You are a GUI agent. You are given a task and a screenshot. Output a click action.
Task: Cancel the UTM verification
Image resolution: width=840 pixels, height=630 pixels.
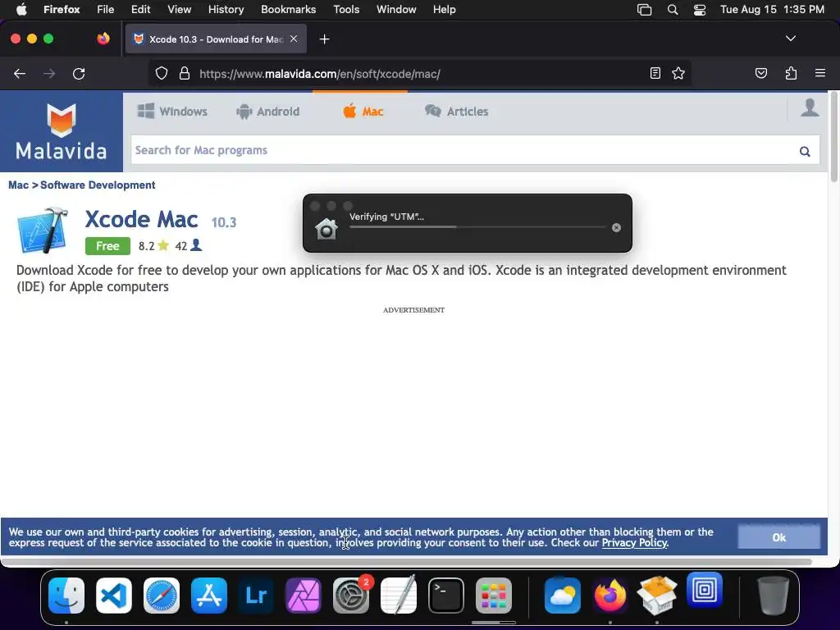pyautogui.click(x=616, y=228)
